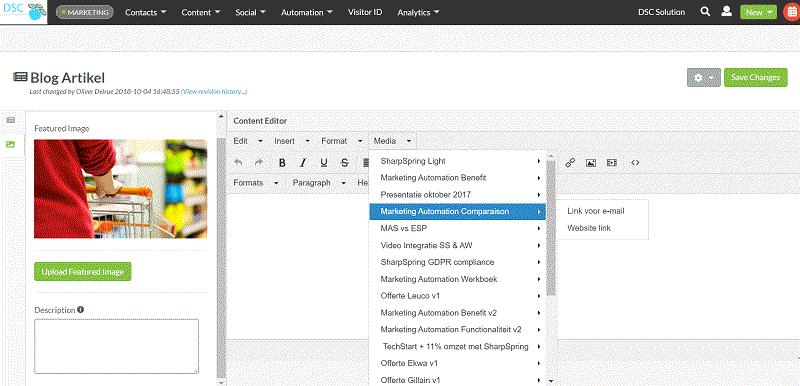Toggle strikethrough formatting
Viewport: 800px width, 386px height.
click(344, 163)
